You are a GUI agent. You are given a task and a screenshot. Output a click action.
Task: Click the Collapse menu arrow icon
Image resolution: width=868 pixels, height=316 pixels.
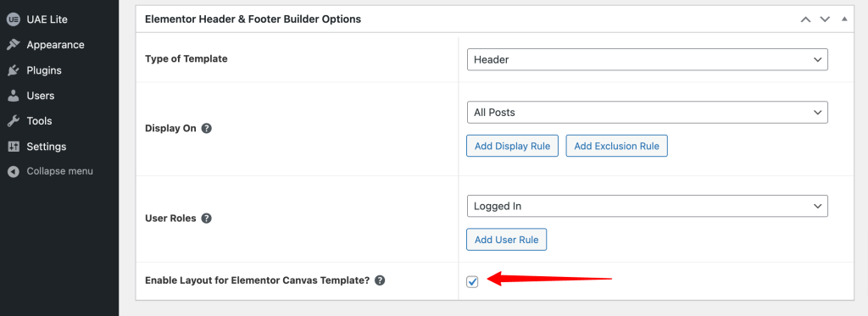[x=13, y=172]
